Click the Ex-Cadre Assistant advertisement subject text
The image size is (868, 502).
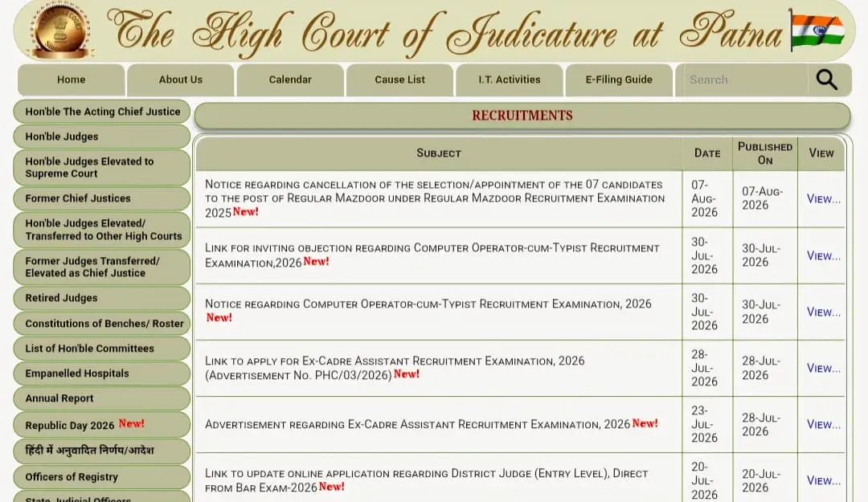coord(417,425)
